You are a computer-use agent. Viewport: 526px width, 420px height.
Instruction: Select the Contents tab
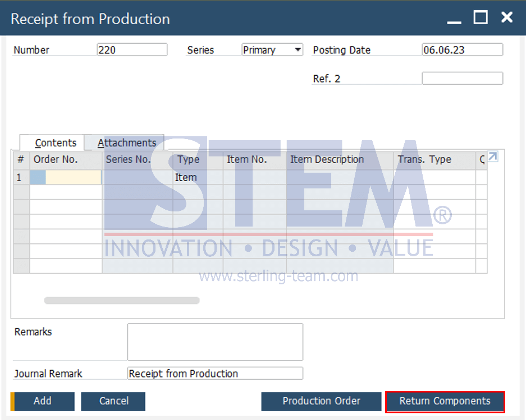56,143
